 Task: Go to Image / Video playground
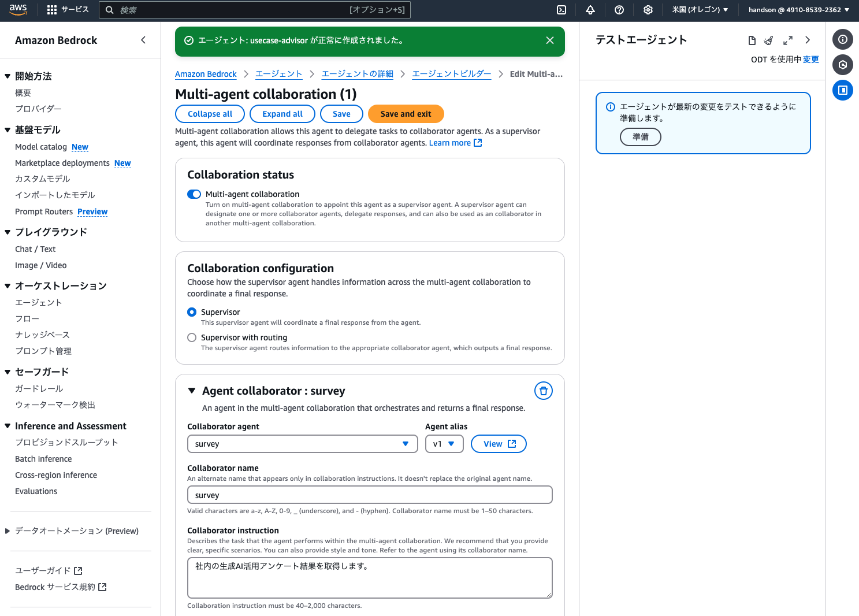[41, 265]
